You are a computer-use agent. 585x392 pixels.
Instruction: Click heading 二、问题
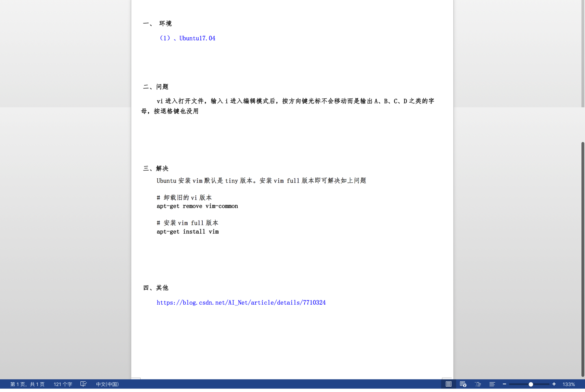point(156,87)
